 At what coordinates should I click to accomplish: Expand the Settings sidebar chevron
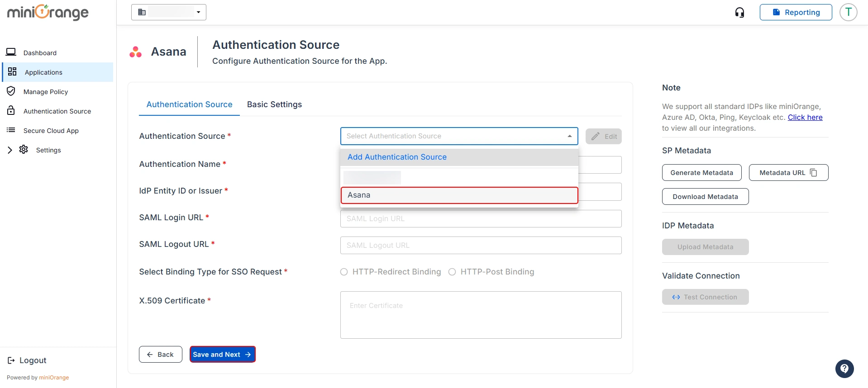tap(10, 150)
